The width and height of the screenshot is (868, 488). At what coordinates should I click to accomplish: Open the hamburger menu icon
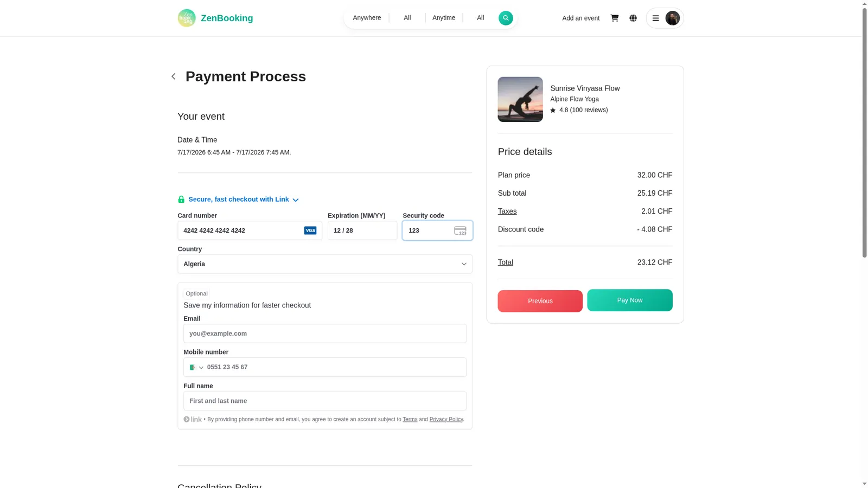click(x=655, y=18)
